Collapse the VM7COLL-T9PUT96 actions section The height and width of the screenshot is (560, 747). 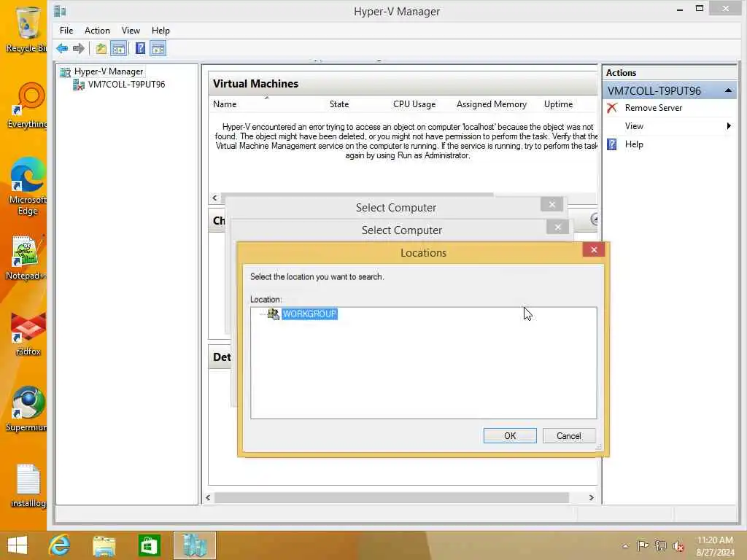tap(728, 90)
